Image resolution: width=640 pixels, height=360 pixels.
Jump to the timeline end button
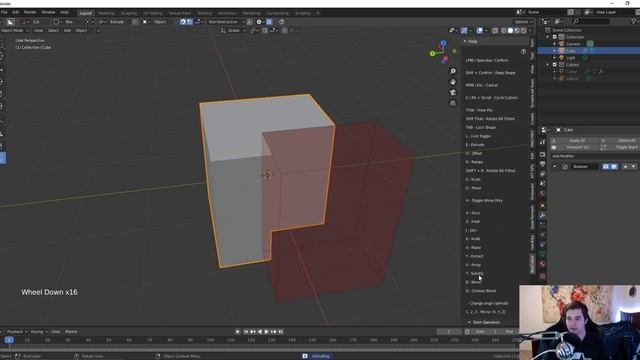(x=280, y=332)
